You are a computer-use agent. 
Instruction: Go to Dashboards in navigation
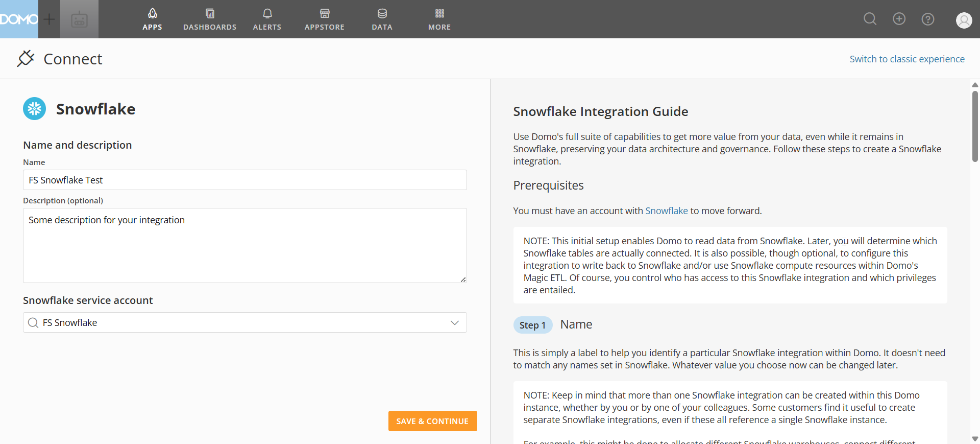click(x=210, y=19)
